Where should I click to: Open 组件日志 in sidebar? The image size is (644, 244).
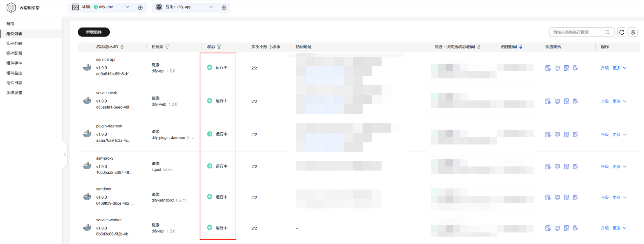click(14, 83)
